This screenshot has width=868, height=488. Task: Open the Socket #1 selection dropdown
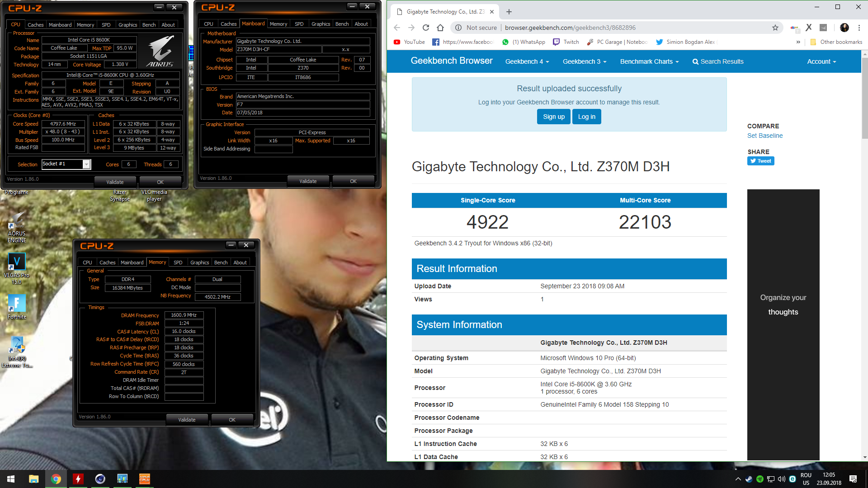66,164
